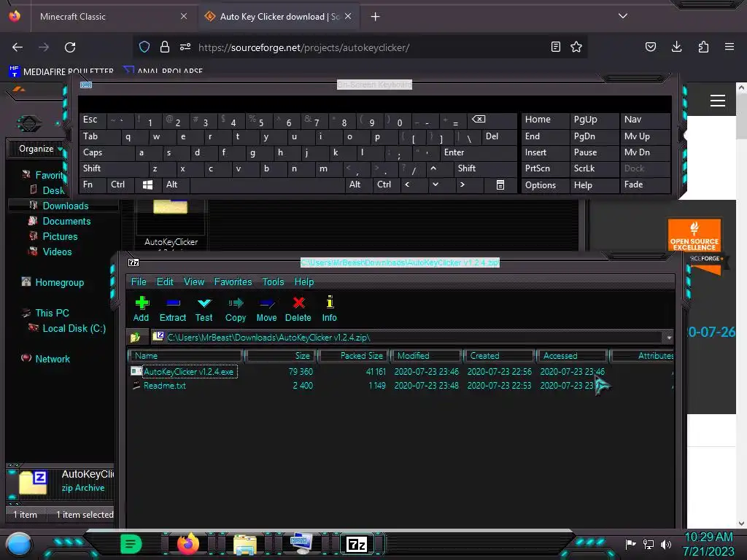747x560 pixels.
Task: Select Downloads in Explorer sidebar
Action: 64,206
